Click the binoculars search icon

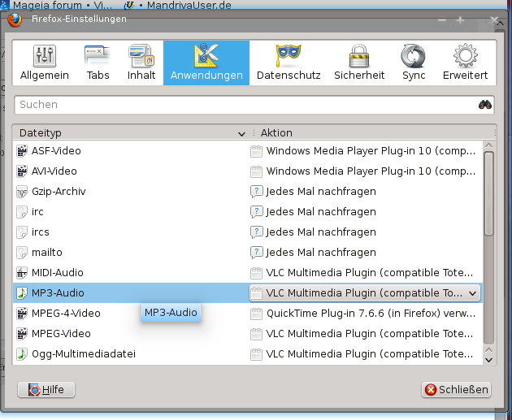click(x=485, y=105)
